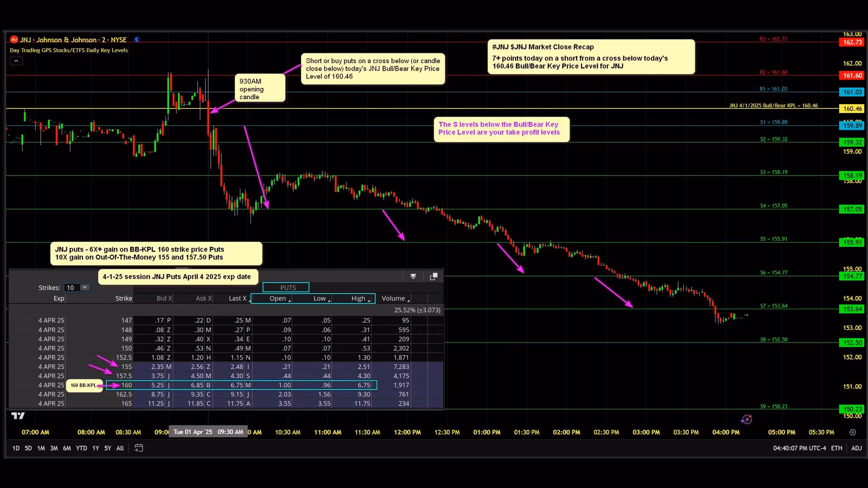Sort puts by the Open column

tap(277, 298)
